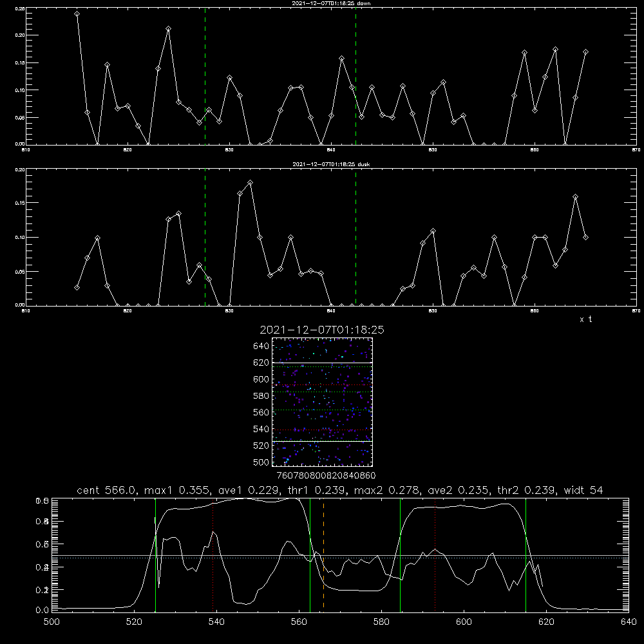
Task: Click the green vertical line at 615
Action: click(x=526, y=554)
